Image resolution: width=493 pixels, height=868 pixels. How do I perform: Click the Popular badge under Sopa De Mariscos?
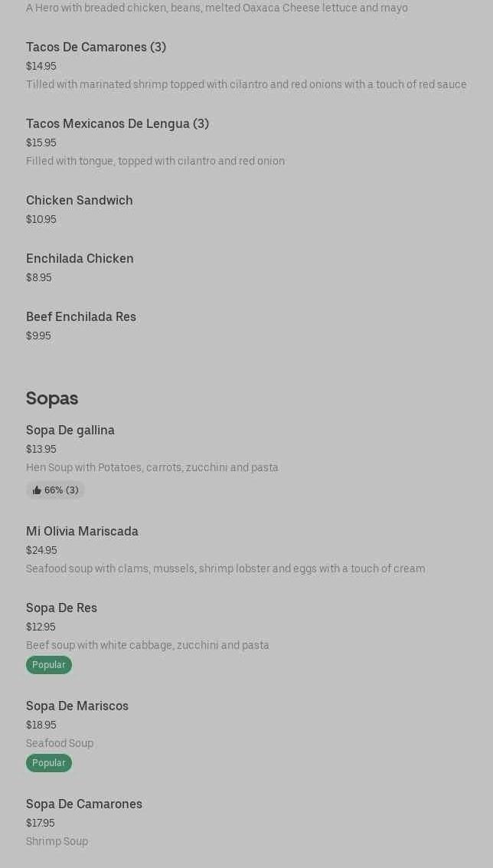point(49,763)
